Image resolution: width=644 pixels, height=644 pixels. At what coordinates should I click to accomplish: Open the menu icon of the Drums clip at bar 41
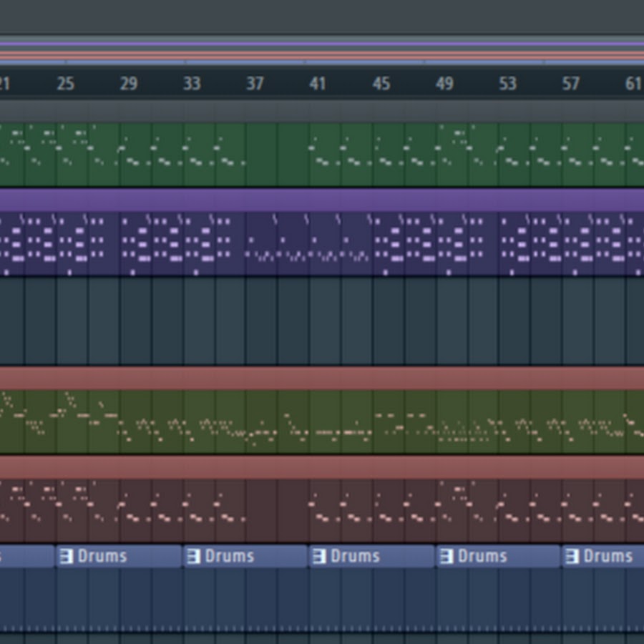[319, 557]
